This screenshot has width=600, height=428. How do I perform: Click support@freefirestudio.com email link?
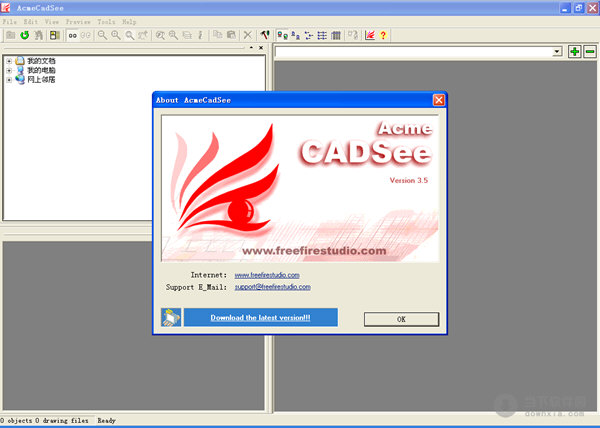pyautogui.click(x=272, y=287)
